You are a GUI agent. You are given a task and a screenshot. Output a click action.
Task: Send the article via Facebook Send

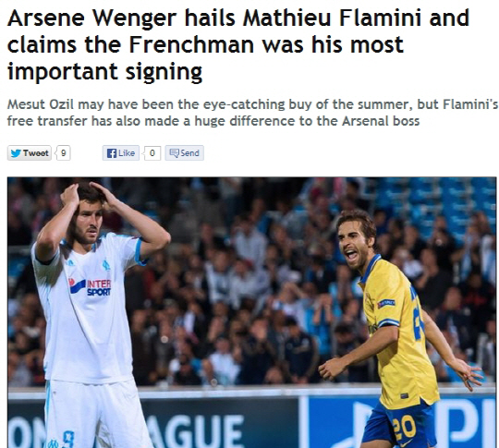[184, 153]
